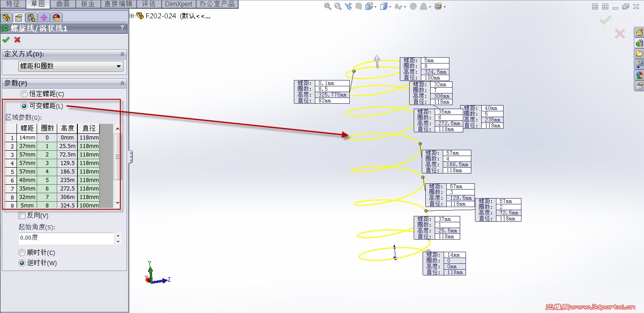
Task: Confirm with the faded green corner checkmark
Action: click(605, 20)
